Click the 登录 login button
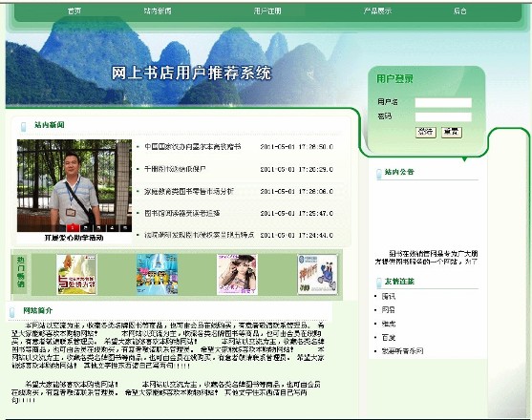This screenshot has height=420, width=532. pos(426,132)
